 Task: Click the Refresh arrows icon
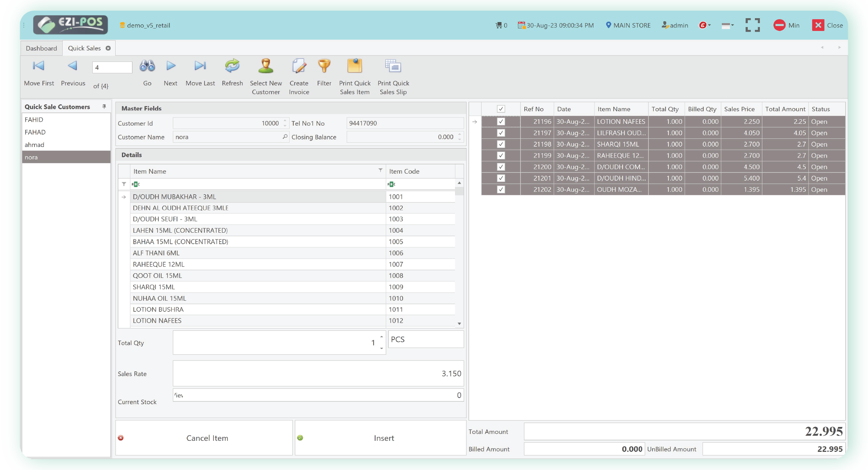(x=232, y=66)
